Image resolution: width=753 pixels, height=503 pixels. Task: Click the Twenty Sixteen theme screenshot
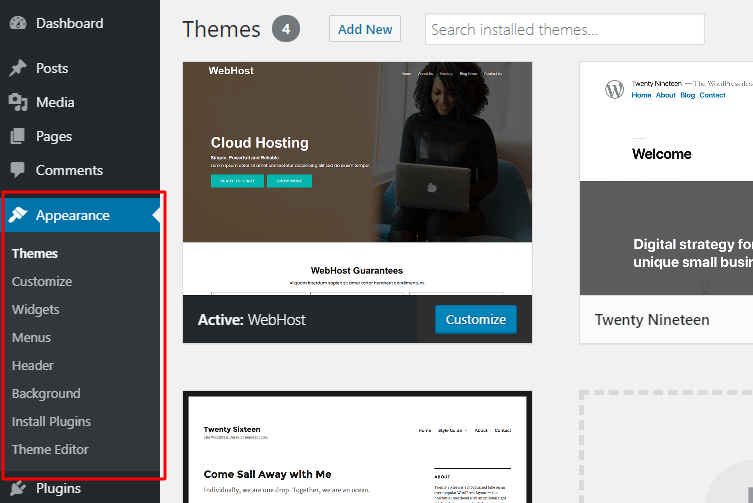click(x=357, y=449)
